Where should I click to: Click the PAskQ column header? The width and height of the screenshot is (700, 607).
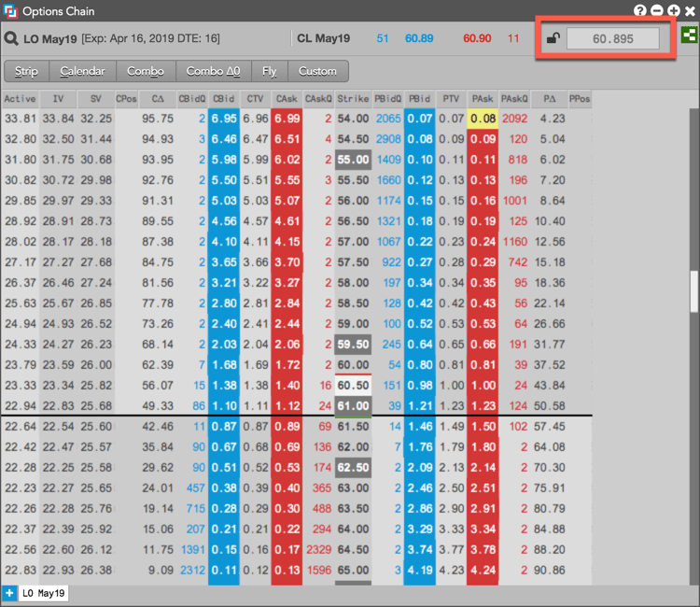(514, 99)
